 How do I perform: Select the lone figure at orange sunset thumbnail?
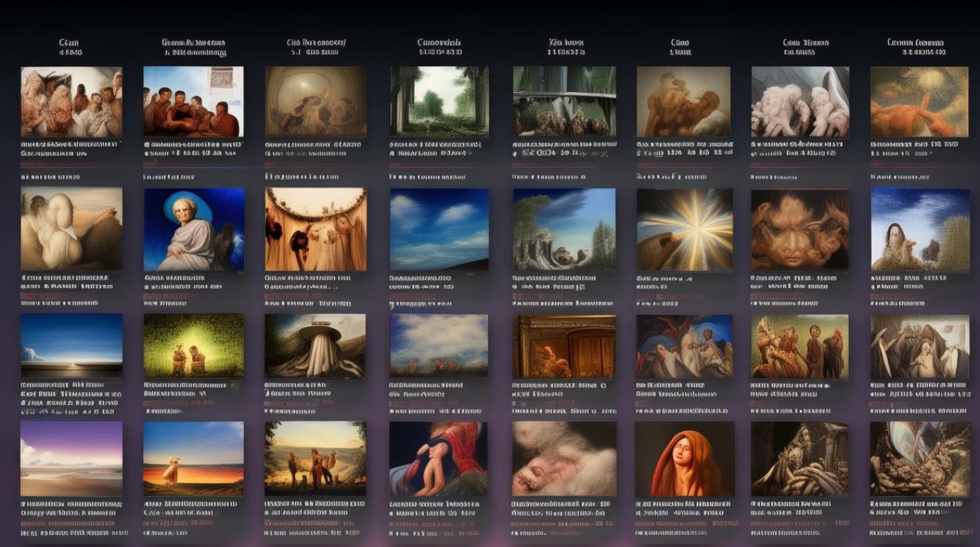(x=193, y=459)
